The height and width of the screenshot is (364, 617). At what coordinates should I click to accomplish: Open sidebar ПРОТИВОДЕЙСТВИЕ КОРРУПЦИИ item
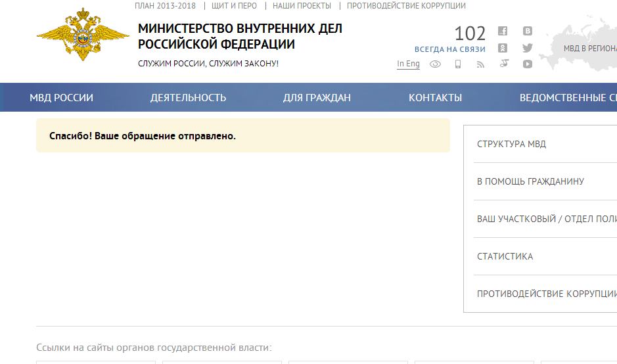[x=545, y=294]
